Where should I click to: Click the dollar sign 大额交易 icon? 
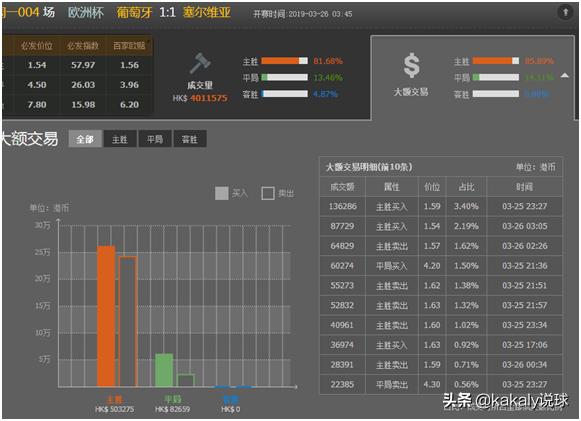click(411, 66)
